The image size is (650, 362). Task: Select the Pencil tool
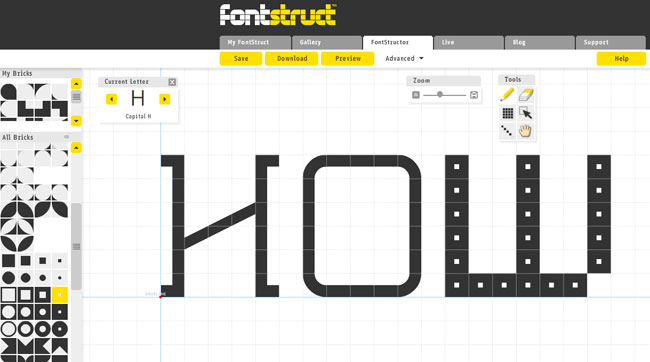[x=507, y=95]
